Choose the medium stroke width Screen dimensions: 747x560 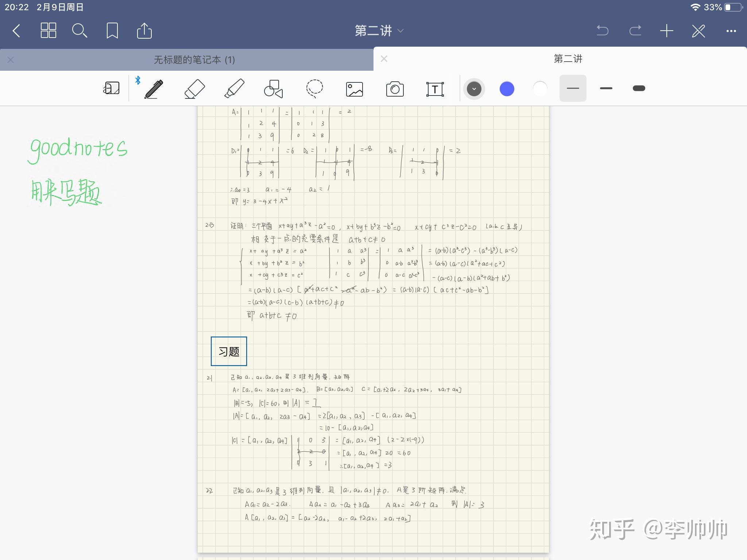click(606, 88)
